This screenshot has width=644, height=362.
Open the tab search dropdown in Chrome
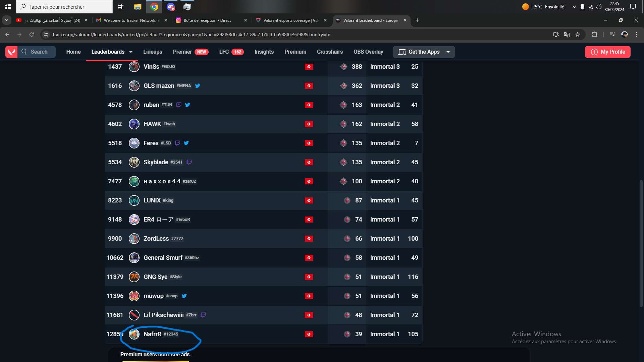(x=7, y=20)
